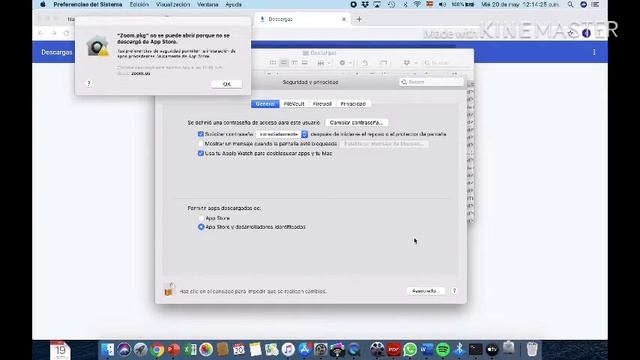Viewport: 640px width, 360px height.
Task: Open help button in the Zoom.pkg dialog
Action: 89,84
